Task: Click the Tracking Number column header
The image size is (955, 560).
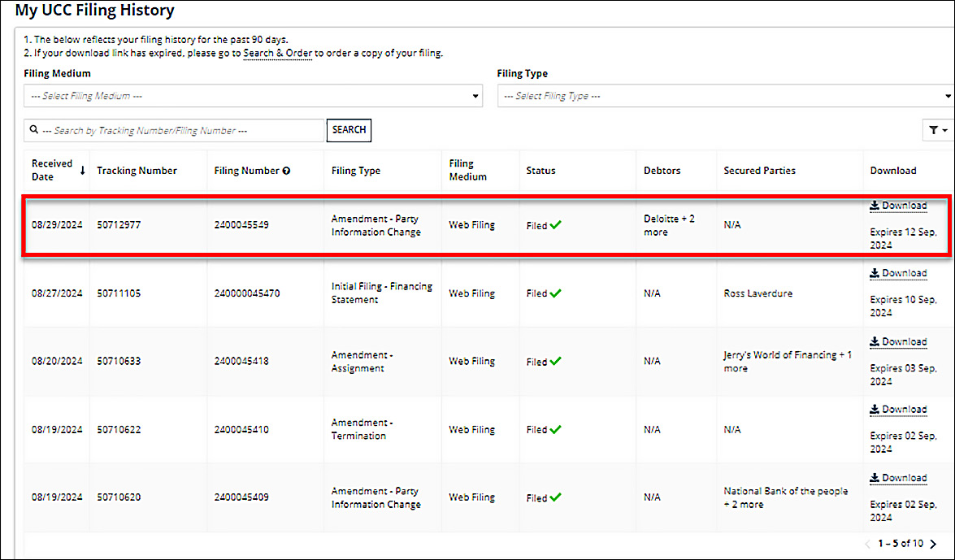Action: [x=137, y=171]
